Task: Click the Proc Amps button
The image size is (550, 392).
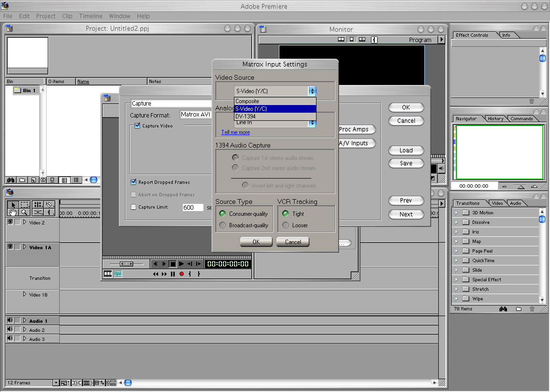Action: click(x=356, y=129)
